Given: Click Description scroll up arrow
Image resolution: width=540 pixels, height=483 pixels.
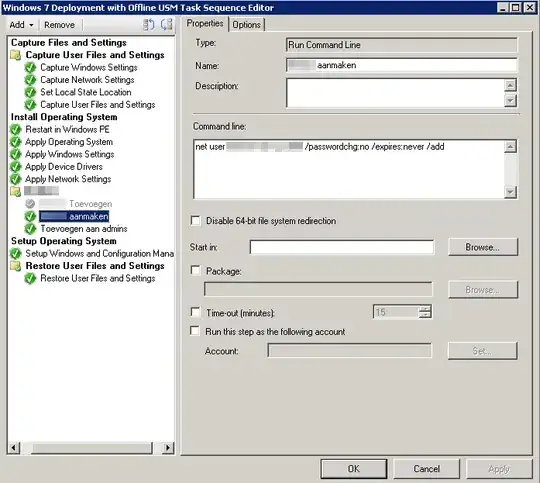Looking at the screenshot, I should tap(510, 85).
